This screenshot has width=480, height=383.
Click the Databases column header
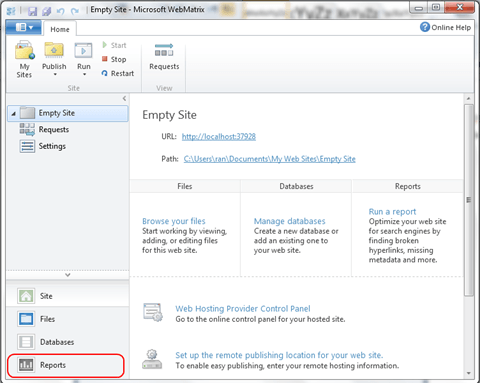296,186
